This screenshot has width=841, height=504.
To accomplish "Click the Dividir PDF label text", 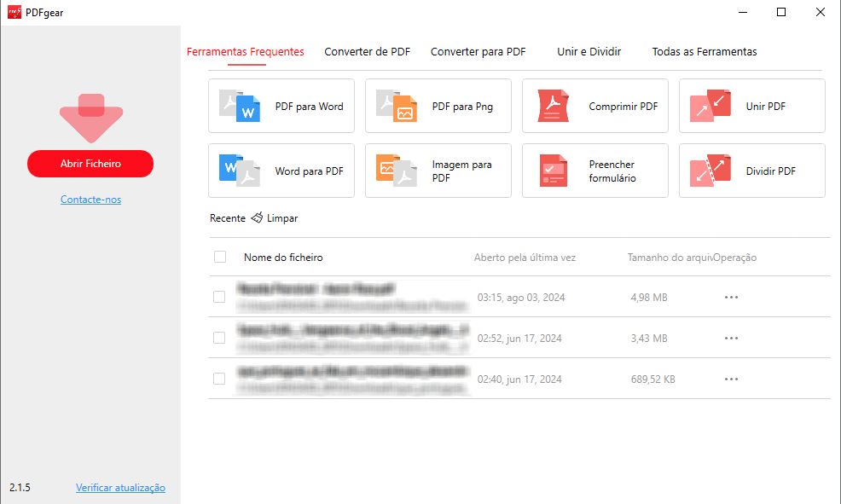I will (771, 171).
